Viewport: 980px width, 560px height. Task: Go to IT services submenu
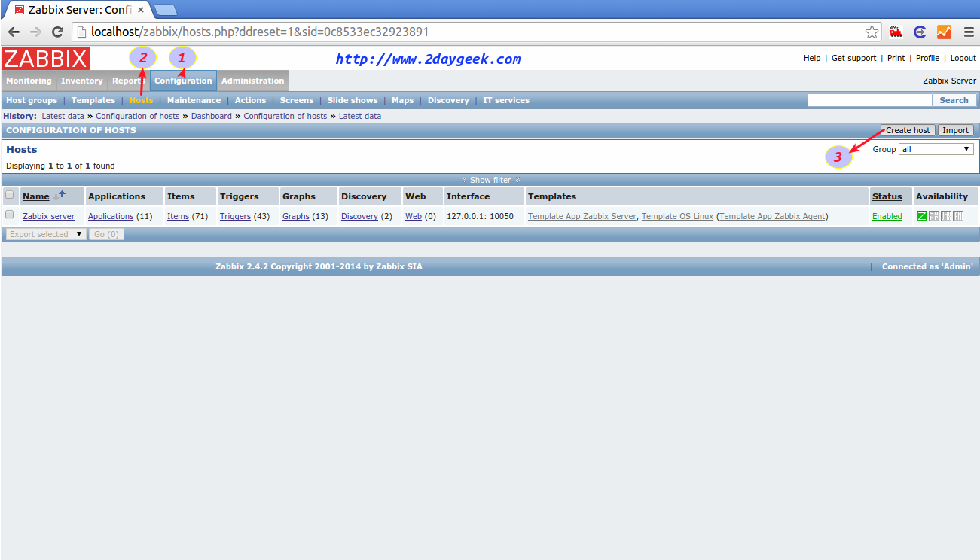[506, 100]
